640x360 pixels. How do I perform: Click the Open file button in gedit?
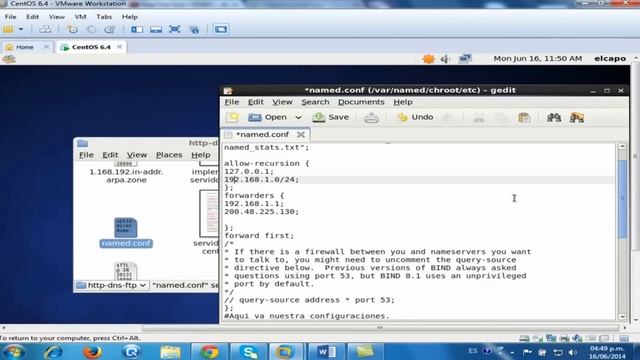pos(267,118)
